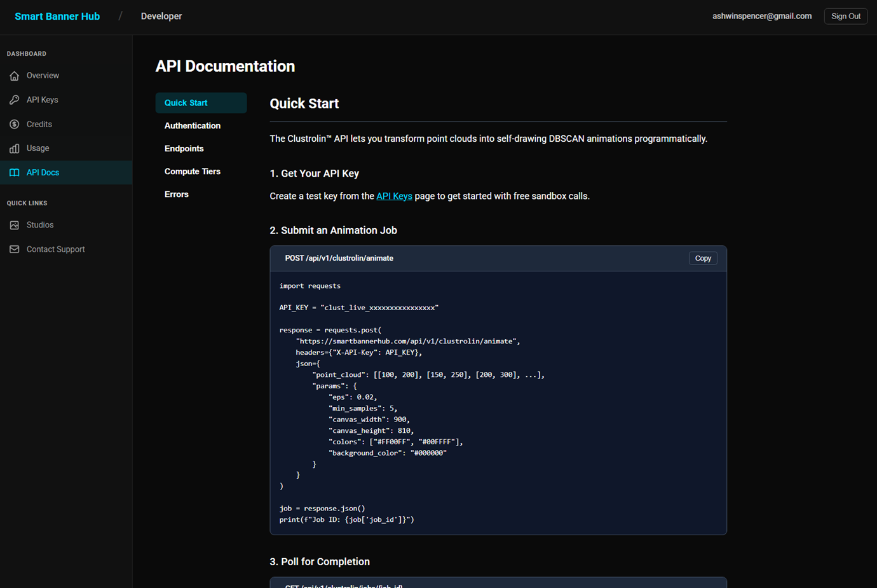Click the ashwinspencer@gmail.com account email
Image resolution: width=877 pixels, height=588 pixels.
click(x=761, y=17)
